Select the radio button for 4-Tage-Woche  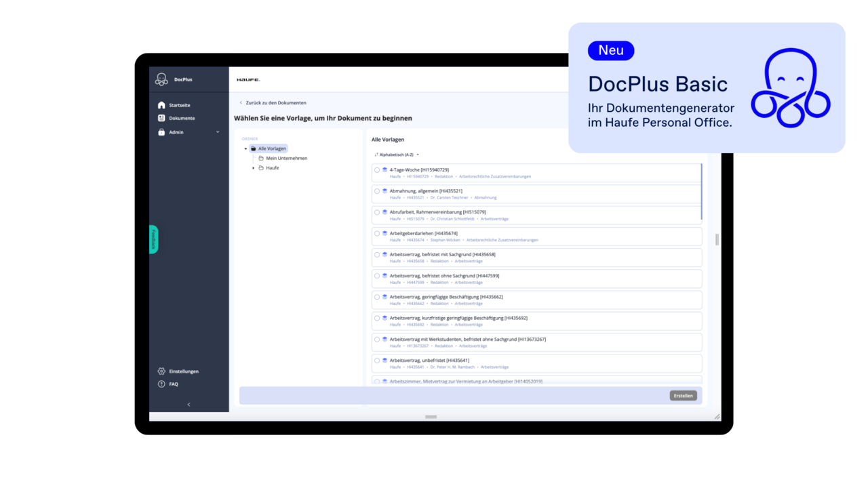coord(377,170)
